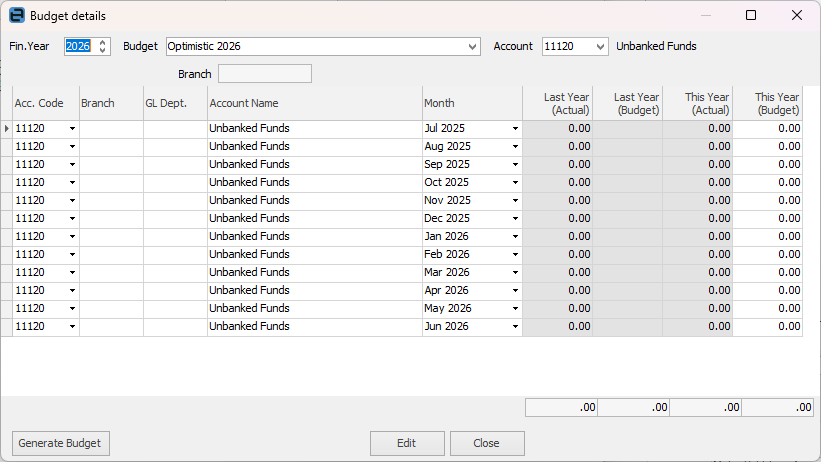Click the Branch cell in May 2026 row
This screenshot has width=821, height=462.
tap(111, 309)
